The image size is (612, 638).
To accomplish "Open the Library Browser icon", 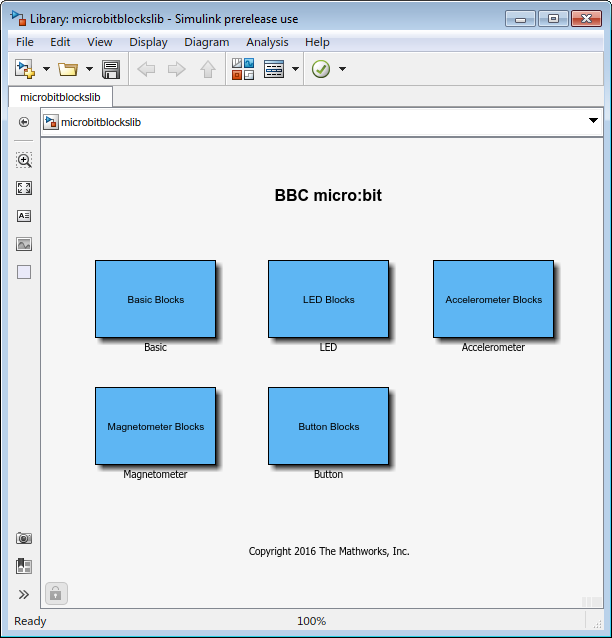I will (243, 69).
